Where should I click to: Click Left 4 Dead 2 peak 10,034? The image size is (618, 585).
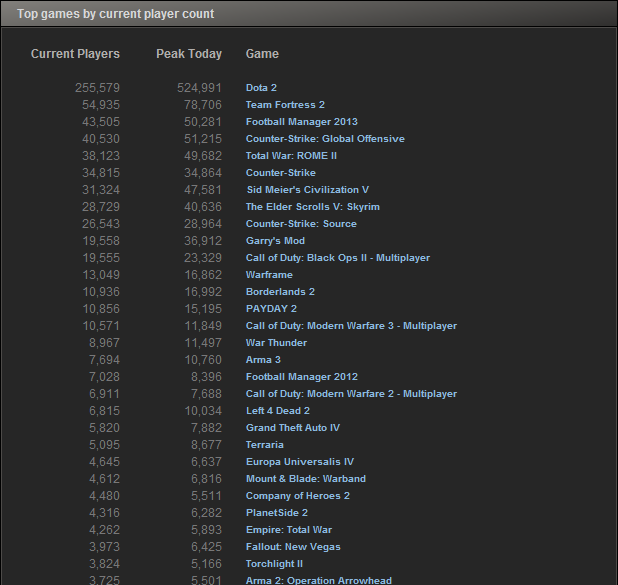pos(203,411)
